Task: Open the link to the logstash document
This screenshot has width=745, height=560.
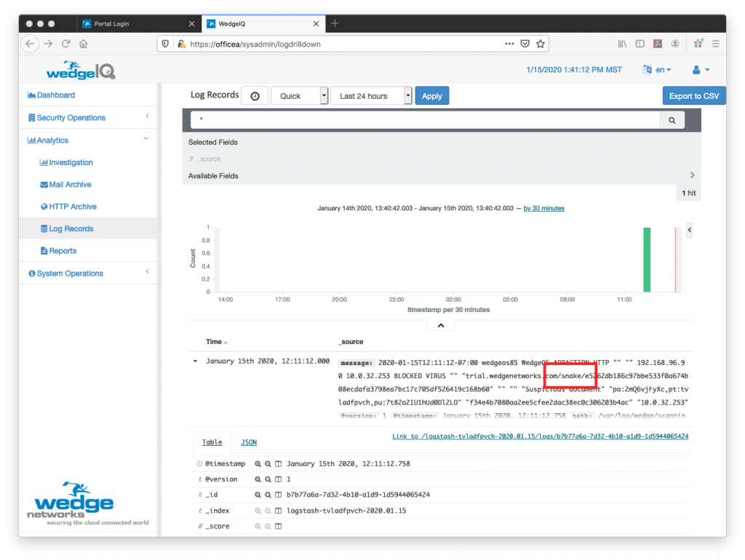Action: pos(541,436)
